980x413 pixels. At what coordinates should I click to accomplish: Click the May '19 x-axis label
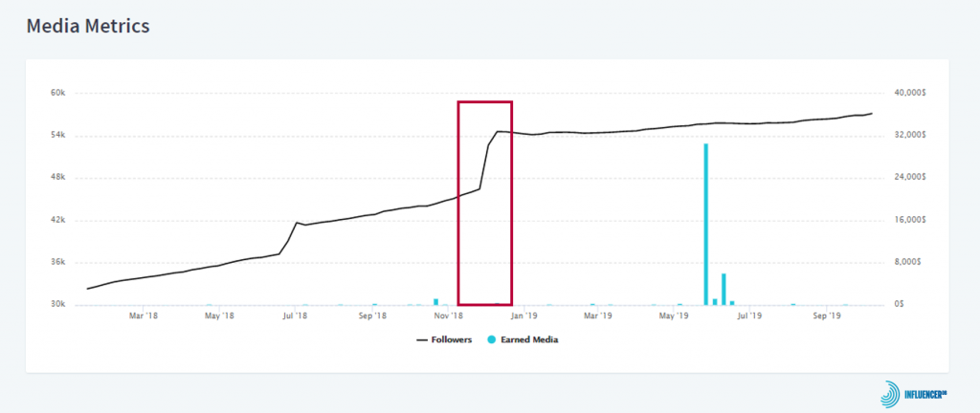(676, 315)
